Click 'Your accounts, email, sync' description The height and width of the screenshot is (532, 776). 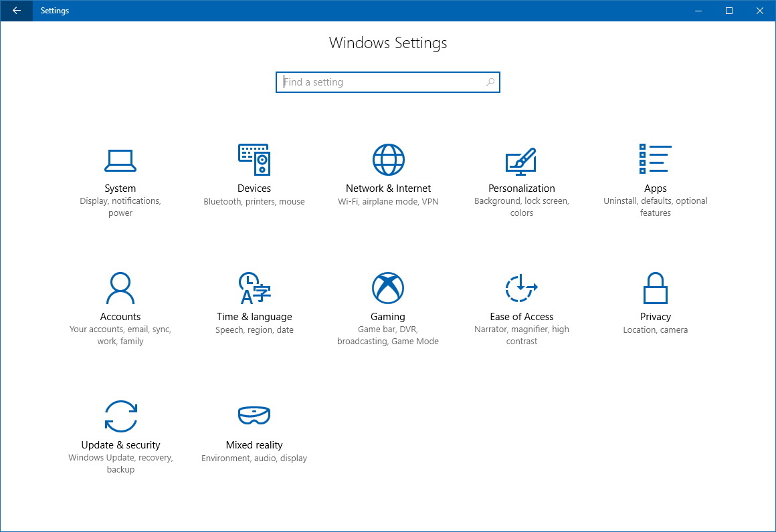click(x=120, y=329)
